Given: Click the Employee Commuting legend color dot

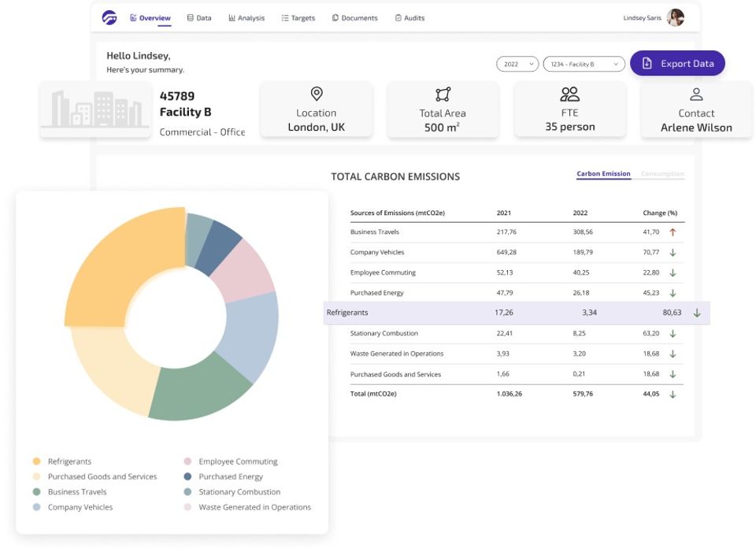Looking at the screenshot, I should point(187,461).
